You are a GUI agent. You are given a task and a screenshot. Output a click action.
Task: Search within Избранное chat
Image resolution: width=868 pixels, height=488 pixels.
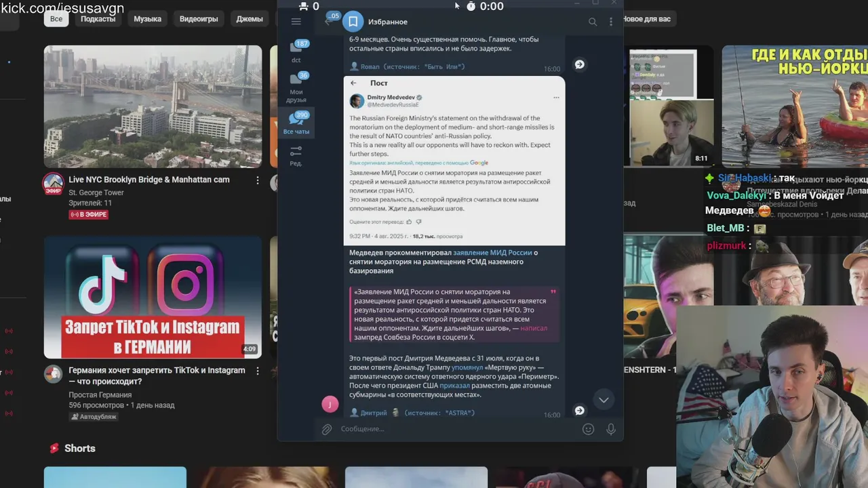point(593,22)
